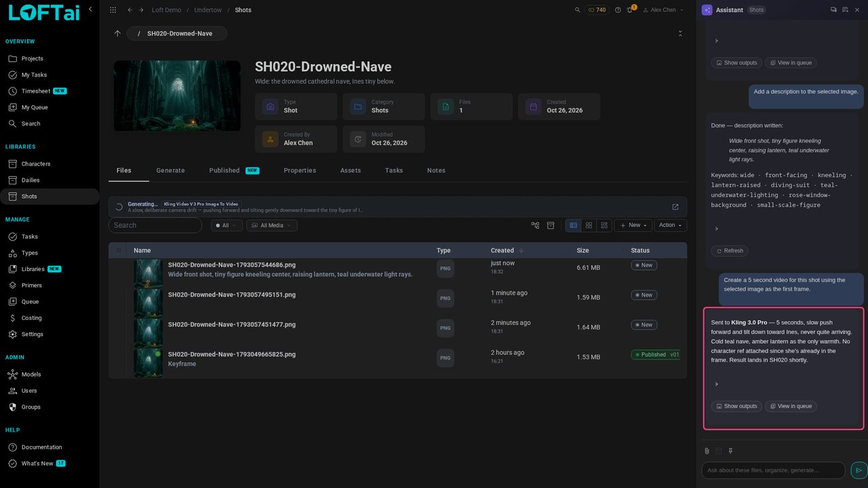Click the top bar search magnifier
Screen dimensions: 868x488
(x=578, y=10)
